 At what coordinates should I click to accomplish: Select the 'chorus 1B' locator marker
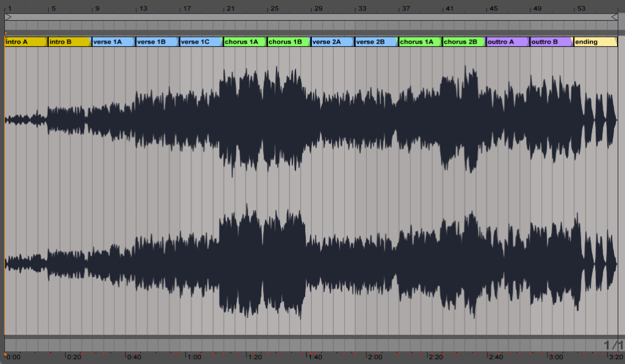point(289,42)
